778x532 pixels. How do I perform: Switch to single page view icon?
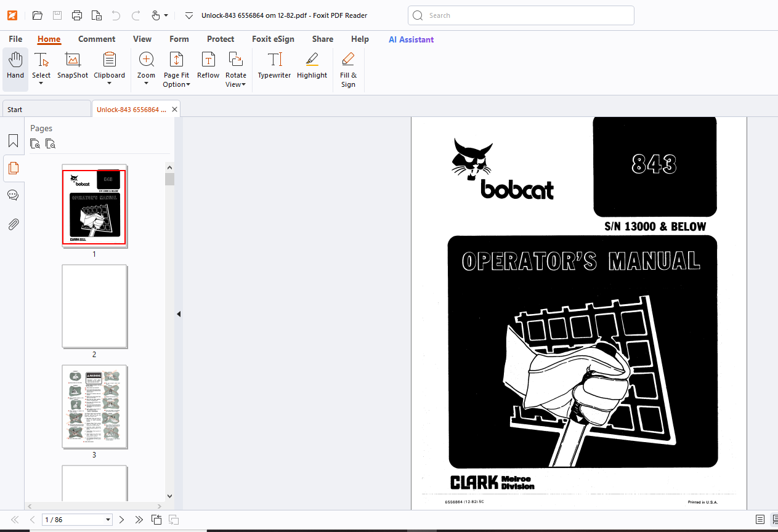point(760,520)
